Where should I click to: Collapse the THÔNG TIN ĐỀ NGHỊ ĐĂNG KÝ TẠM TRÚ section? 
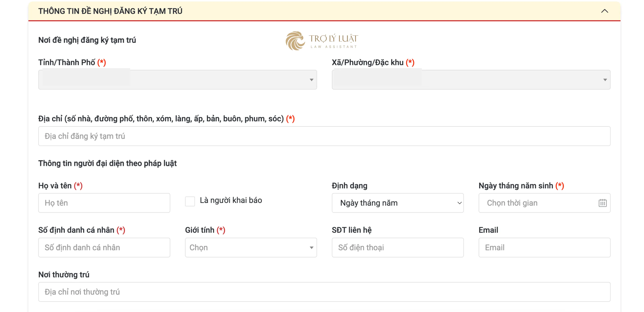click(604, 11)
